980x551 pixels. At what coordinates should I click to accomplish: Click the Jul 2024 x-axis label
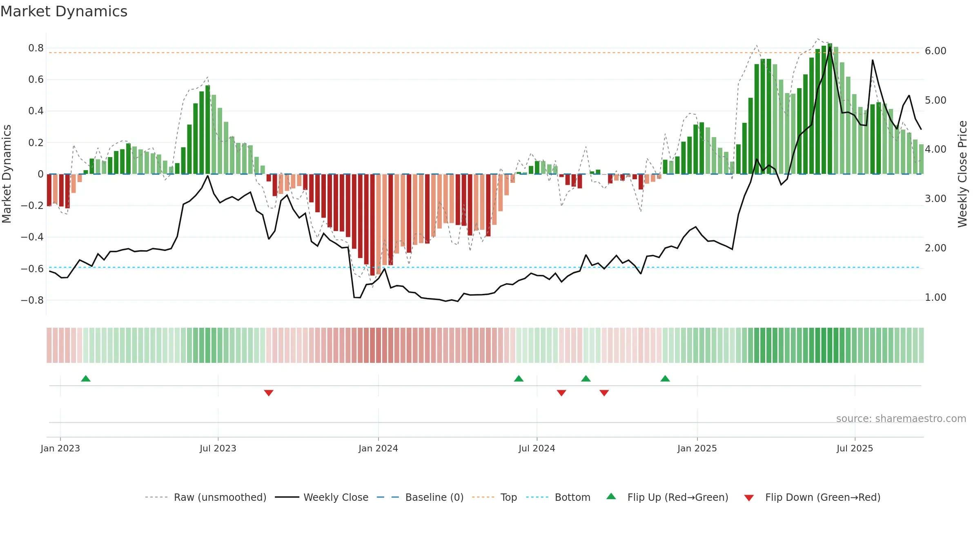click(537, 448)
